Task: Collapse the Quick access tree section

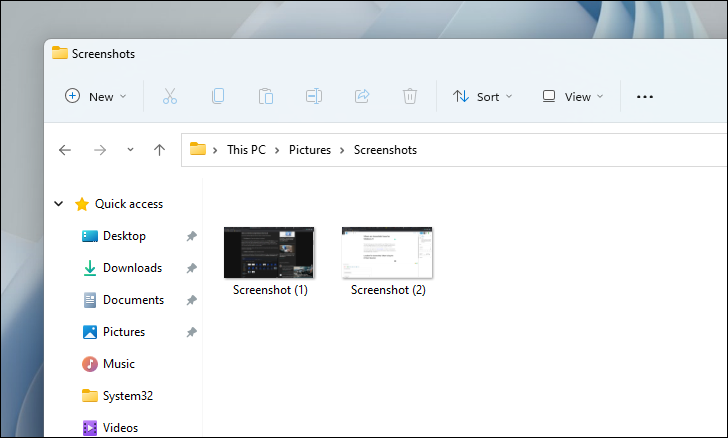Action: [58, 203]
